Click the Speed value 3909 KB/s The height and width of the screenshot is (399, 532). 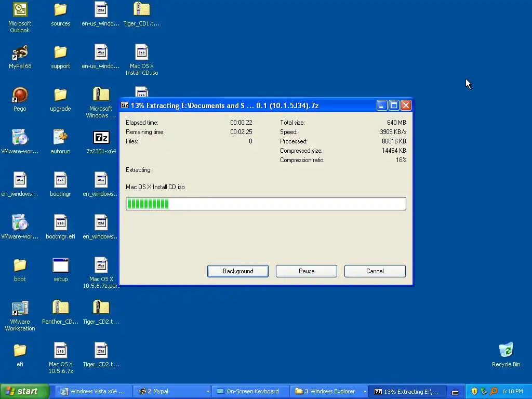pos(393,132)
